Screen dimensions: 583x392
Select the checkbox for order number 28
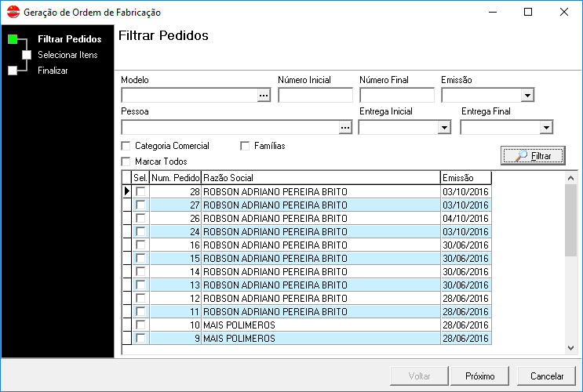140,192
